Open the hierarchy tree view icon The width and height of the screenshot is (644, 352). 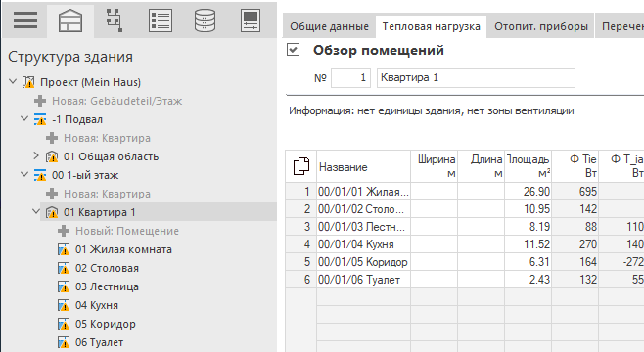click(115, 21)
